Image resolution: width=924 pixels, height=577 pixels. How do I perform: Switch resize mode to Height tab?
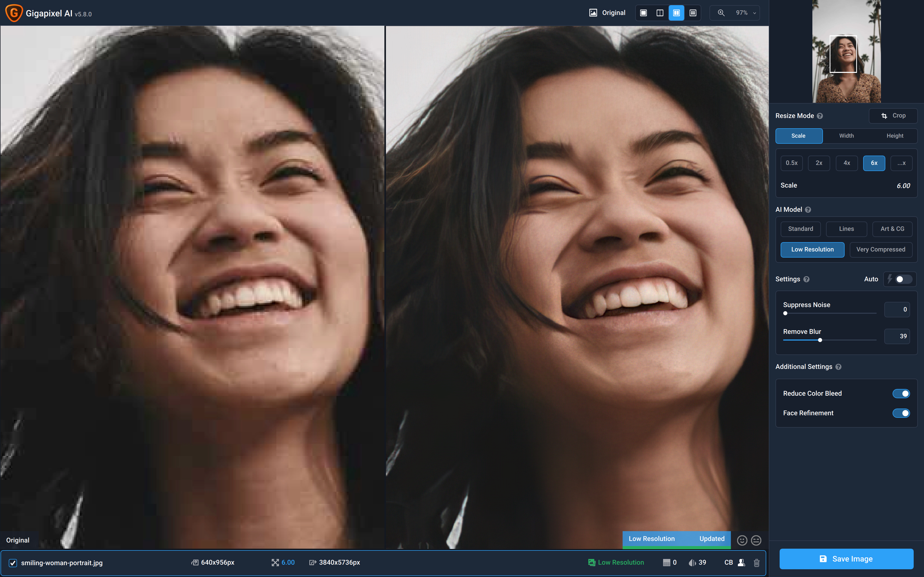tap(895, 136)
